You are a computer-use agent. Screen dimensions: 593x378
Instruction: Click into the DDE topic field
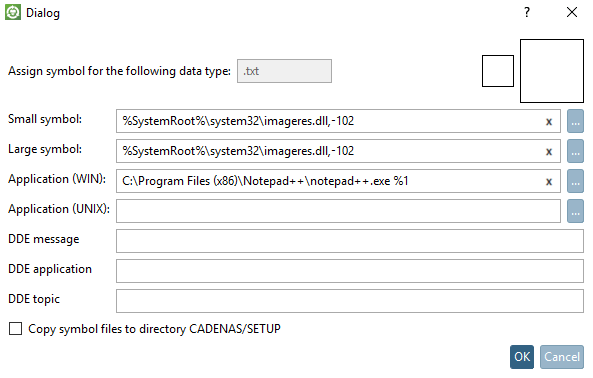(350, 301)
